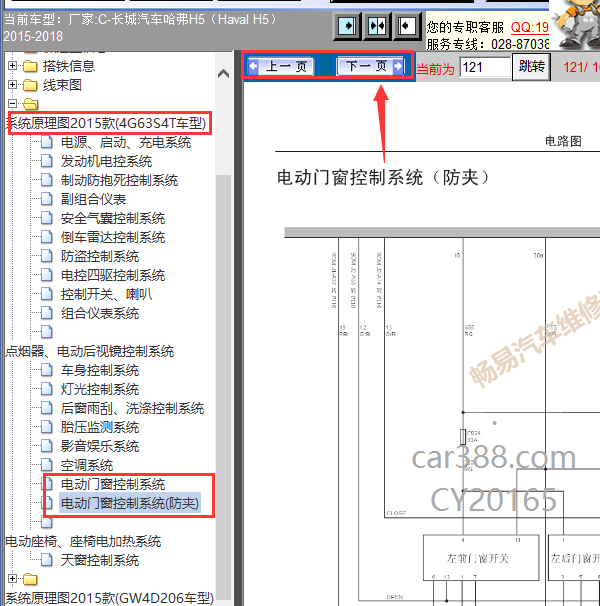600x606 pixels.
Task: Open 电控四驱控制系统 diagram
Action: (113, 275)
